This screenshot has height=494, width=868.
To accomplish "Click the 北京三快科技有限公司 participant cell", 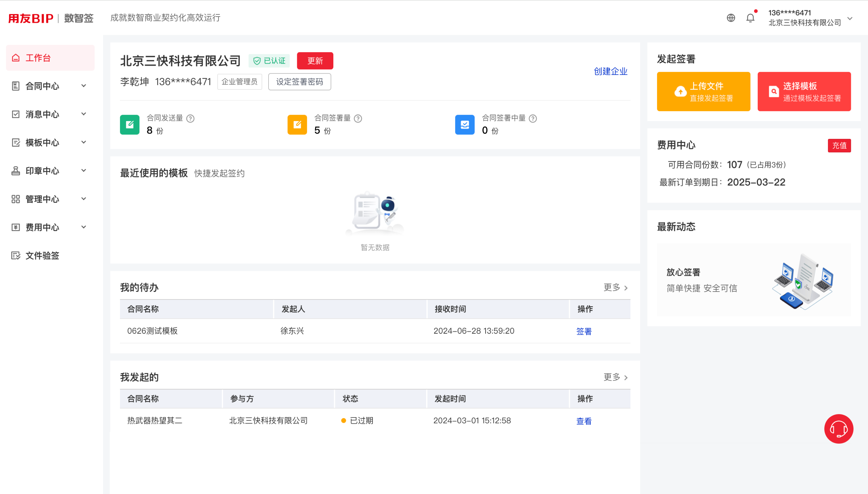I will tap(268, 421).
